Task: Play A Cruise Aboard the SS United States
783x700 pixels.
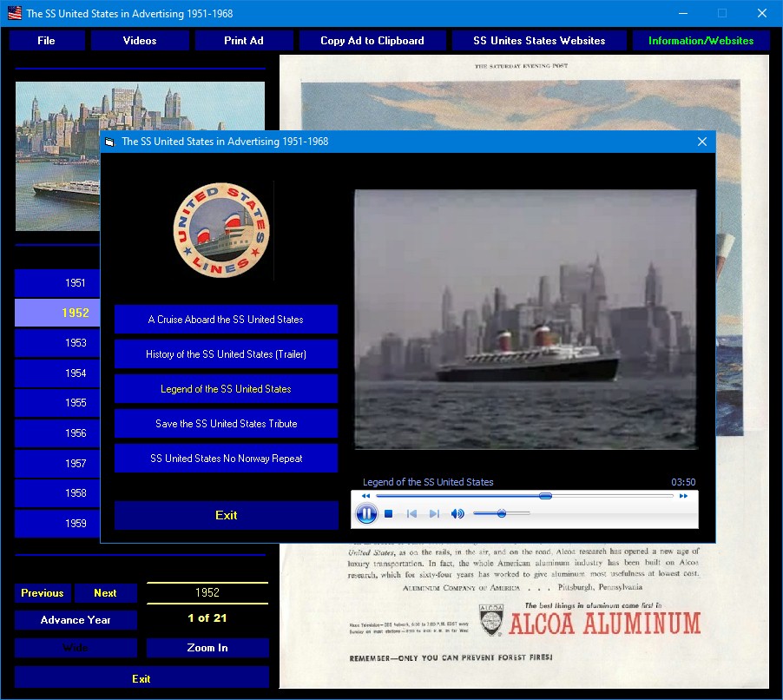Action: click(226, 320)
